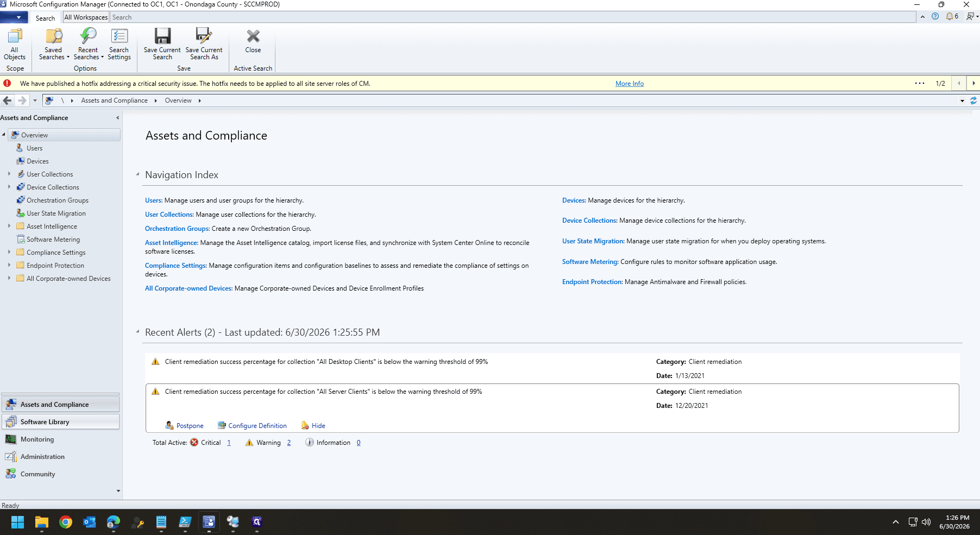Expand the Device Collections tree node
Viewport: 980px width, 535px height.
9,187
